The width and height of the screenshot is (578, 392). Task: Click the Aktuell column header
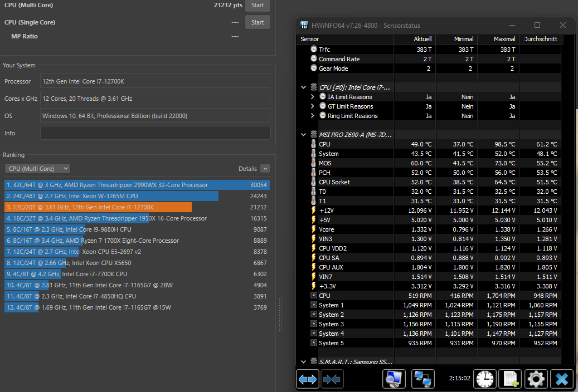[415, 39]
